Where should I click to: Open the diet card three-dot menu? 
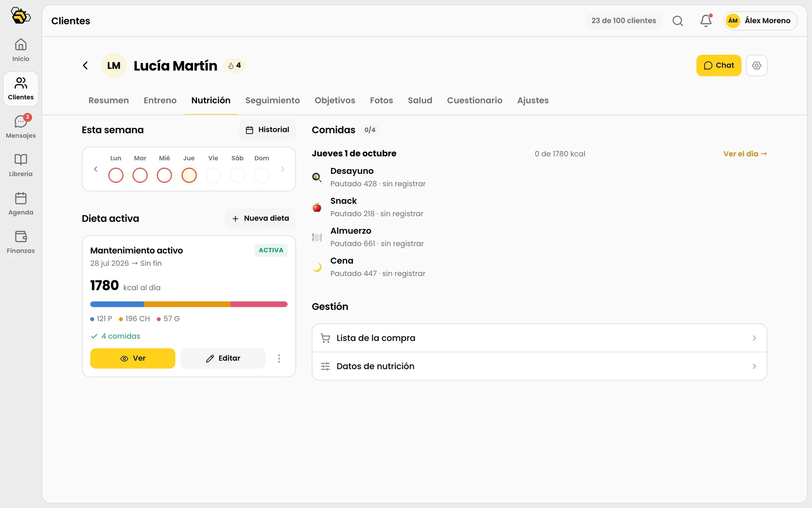point(279,358)
